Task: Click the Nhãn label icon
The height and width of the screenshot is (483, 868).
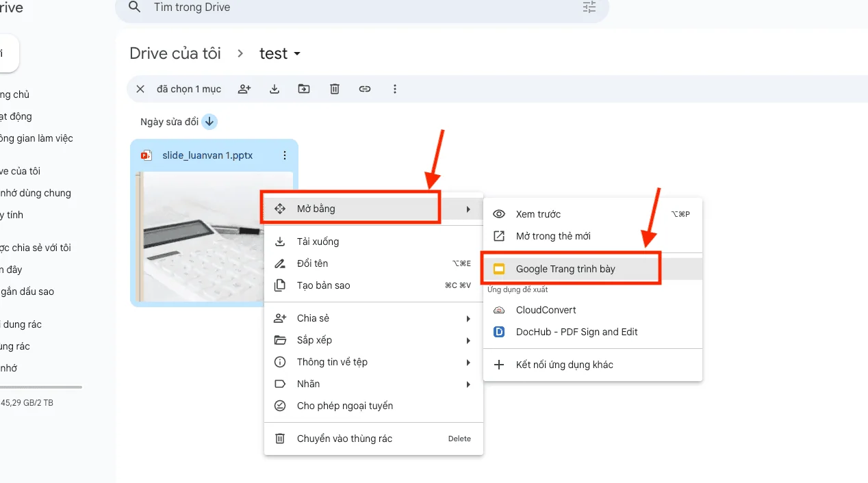Action: [x=280, y=384]
